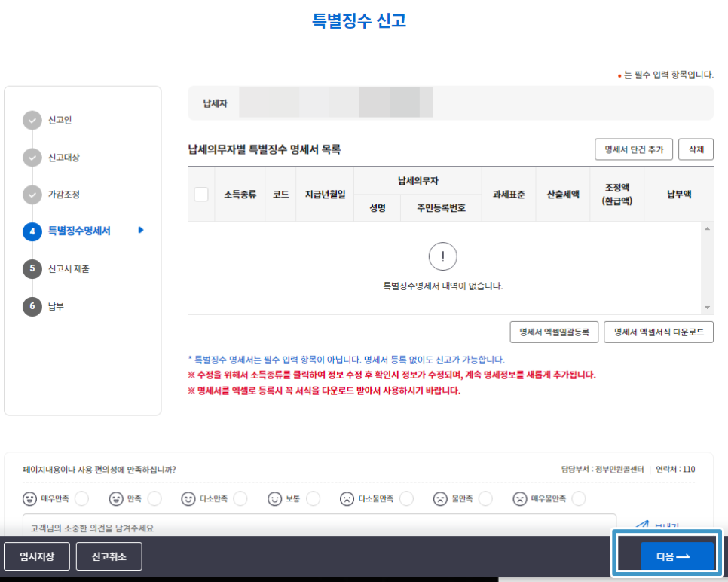Screen dimensions: 728x582
Task: Click the 연락처 : 110 text
Action: pyautogui.click(x=675, y=469)
